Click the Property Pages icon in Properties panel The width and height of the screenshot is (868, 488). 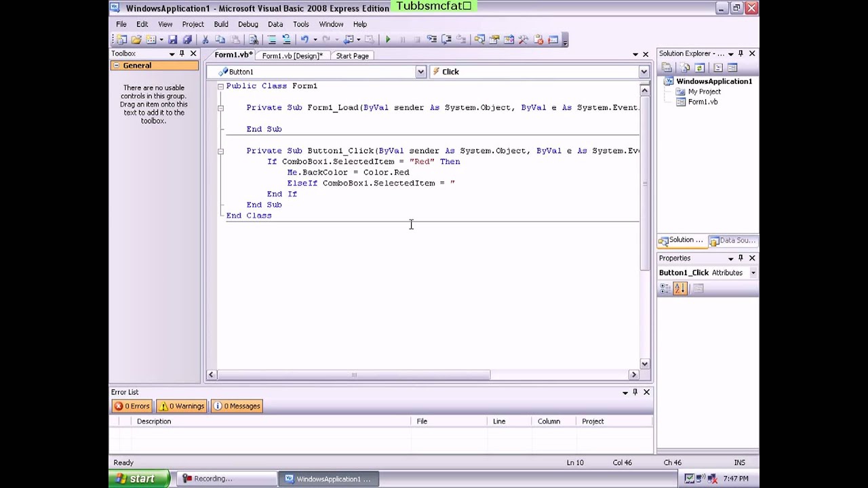698,289
